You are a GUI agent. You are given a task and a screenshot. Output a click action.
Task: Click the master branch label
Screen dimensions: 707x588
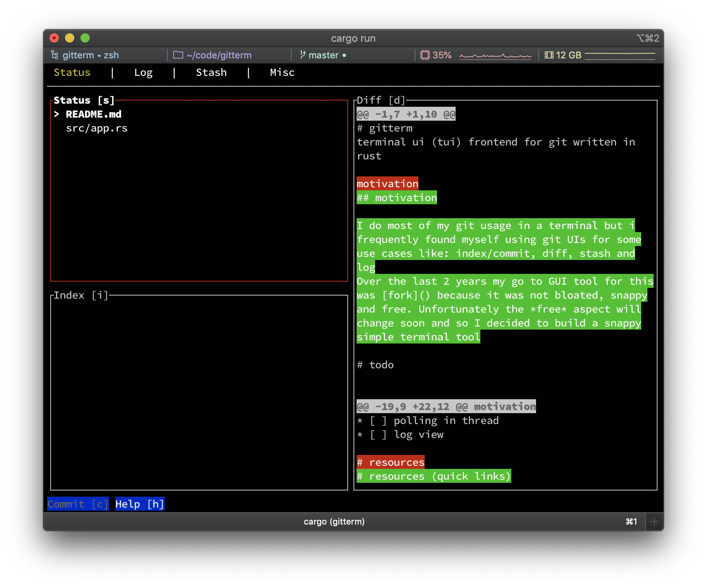point(324,55)
